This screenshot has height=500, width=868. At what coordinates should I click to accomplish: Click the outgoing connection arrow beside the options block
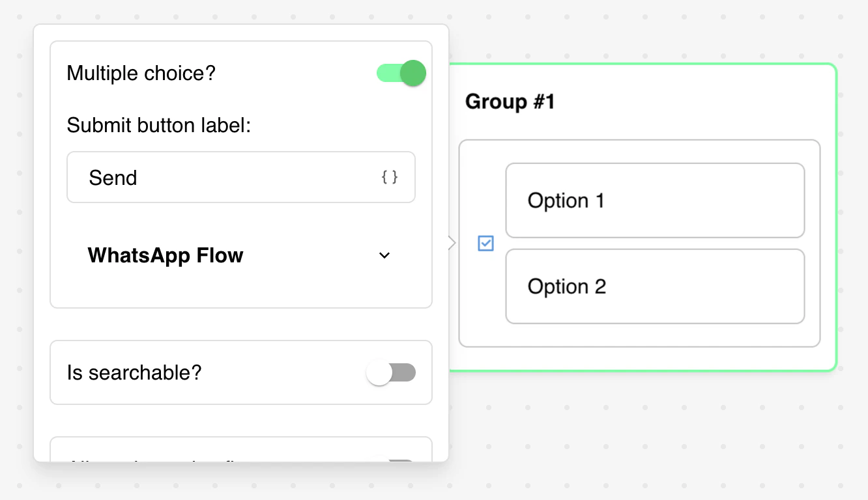[451, 243]
